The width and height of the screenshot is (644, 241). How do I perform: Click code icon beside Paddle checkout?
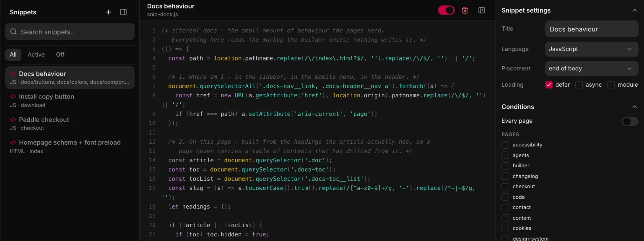point(13,120)
